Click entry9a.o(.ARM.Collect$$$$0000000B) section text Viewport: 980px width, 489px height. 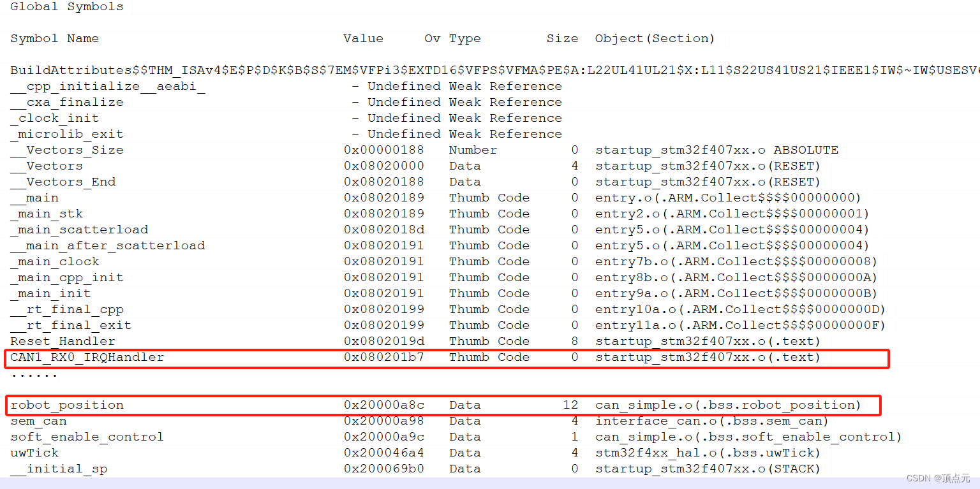click(736, 293)
